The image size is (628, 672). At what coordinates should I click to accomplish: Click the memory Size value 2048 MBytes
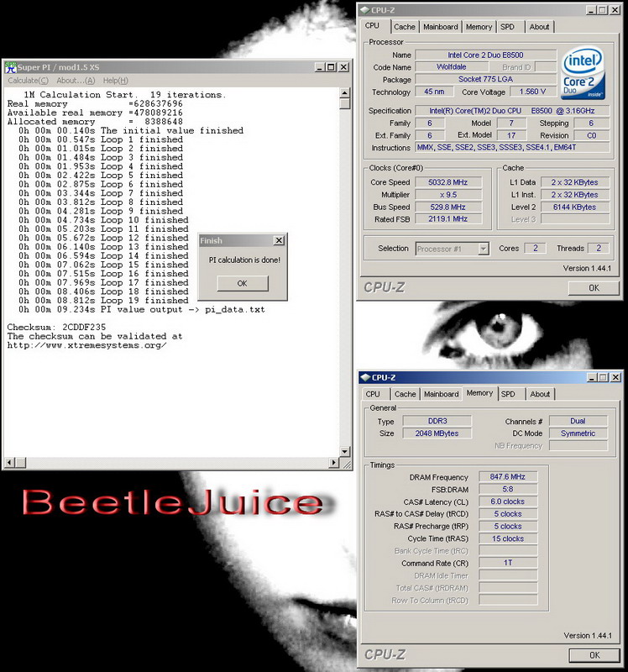[x=437, y=433]
